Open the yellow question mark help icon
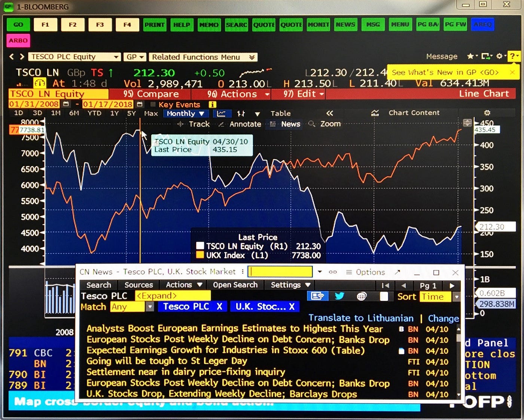 click(x=514, y=56)
